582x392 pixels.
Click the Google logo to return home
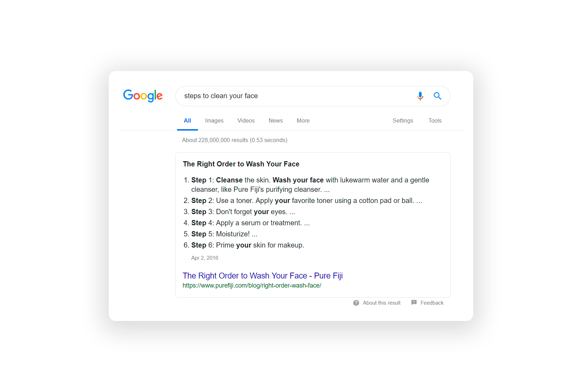pos(143,96)
